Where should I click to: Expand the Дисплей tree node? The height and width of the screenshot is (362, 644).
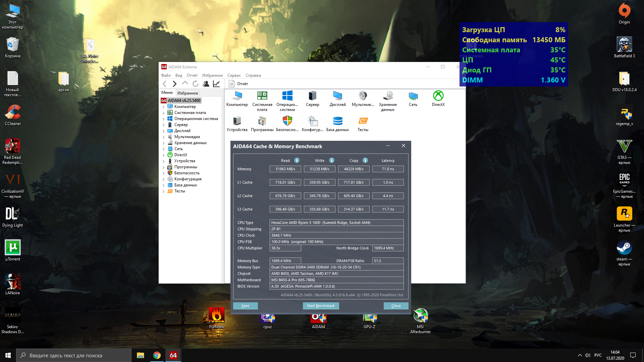[164, 131]
